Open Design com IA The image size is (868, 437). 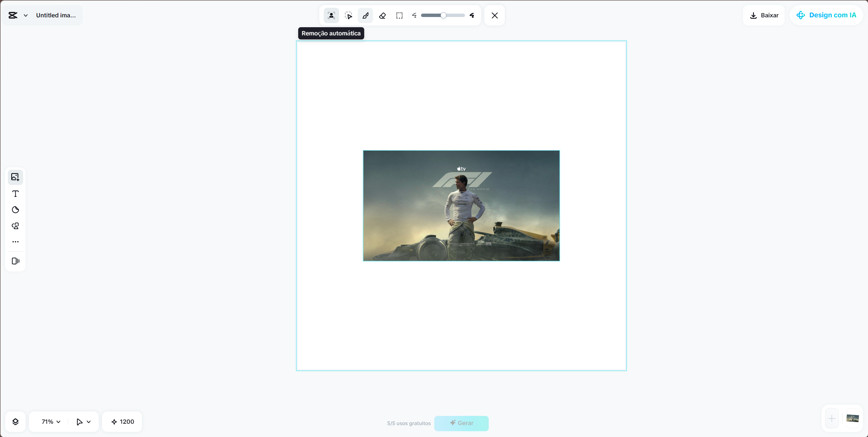pos(826,15)
